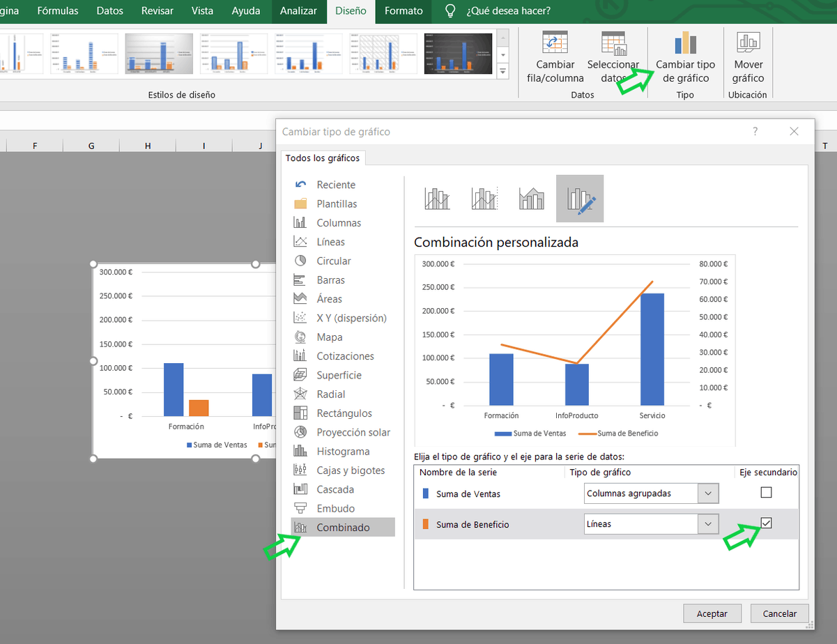
Task: Show next row of chart styles
Action: [503, 54]
